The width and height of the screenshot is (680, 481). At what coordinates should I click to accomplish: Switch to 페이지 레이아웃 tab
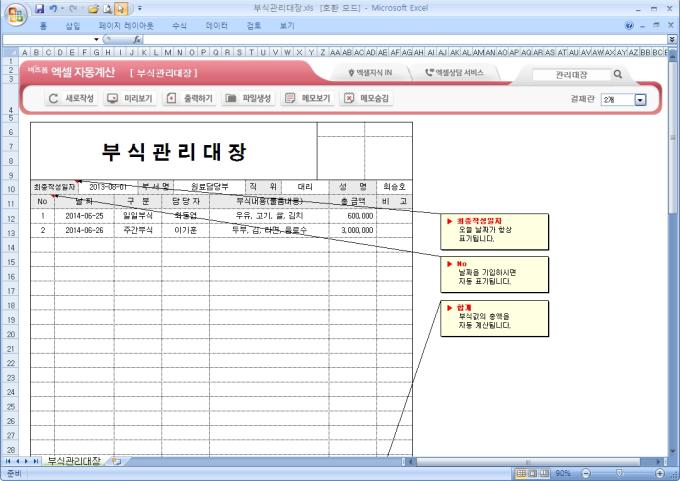click(126, 26)
